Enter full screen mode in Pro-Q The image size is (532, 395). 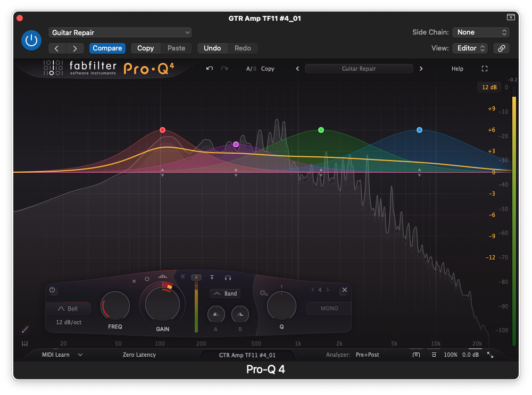[484, 69]
